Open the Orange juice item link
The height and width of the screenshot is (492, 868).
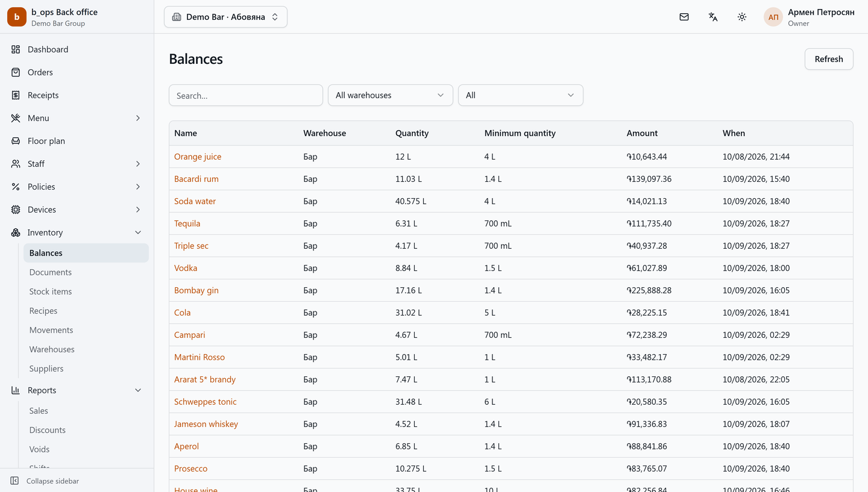pos(198,157)
